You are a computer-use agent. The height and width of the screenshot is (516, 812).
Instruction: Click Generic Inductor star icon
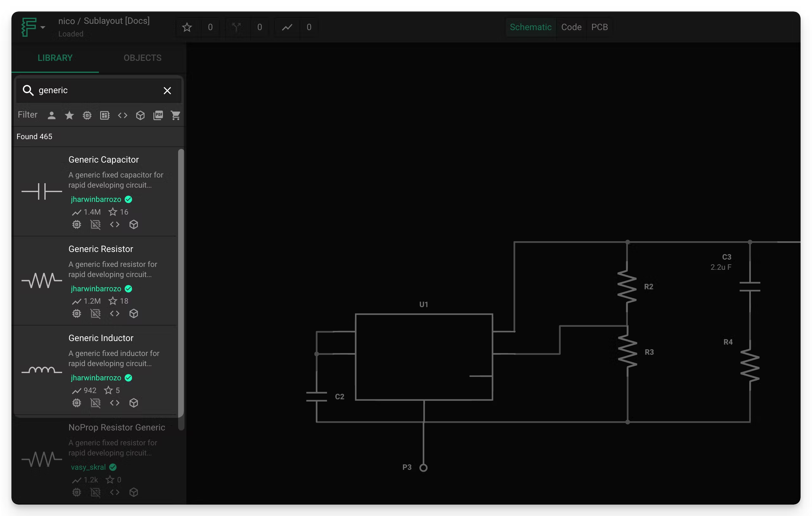(108, 390)
